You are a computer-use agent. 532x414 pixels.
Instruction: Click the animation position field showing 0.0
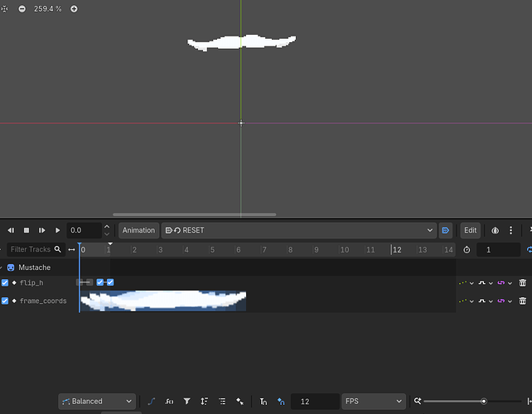click(x=84, y=230)
